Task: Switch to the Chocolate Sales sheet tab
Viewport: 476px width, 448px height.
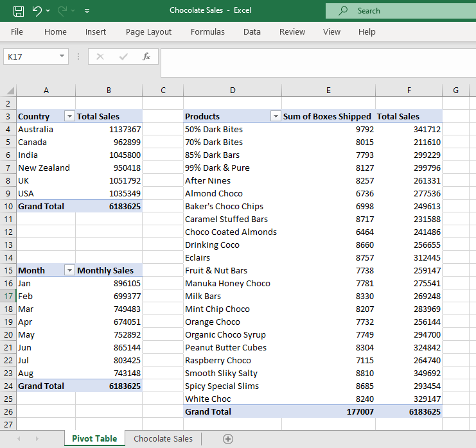Action: click(x=163, y=438)
